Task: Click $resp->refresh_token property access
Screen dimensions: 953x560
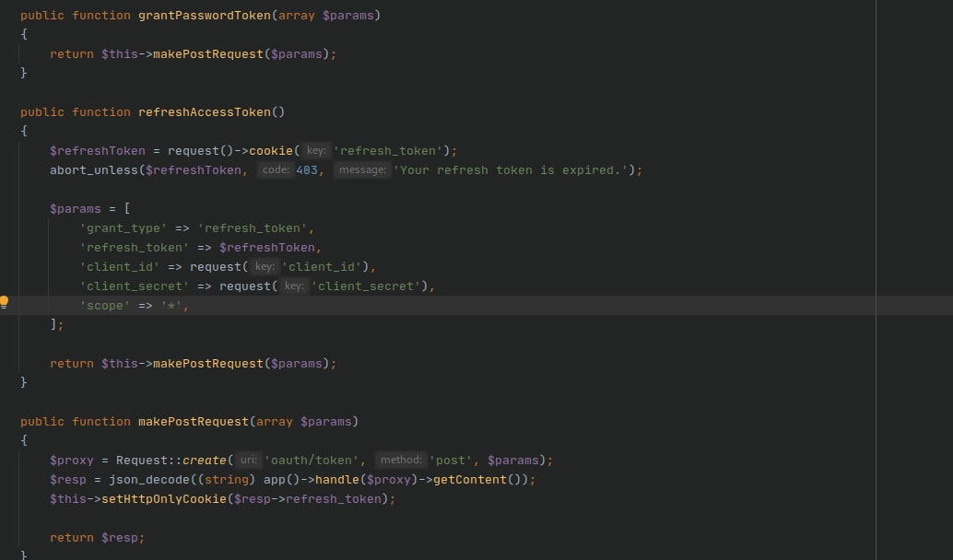Action: click(308, 499)
